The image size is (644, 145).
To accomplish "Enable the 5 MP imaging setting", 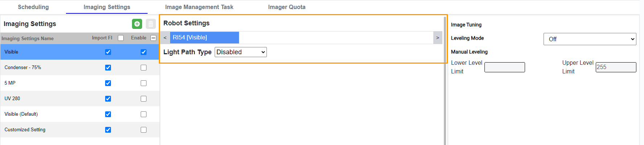I will point(144,83).
